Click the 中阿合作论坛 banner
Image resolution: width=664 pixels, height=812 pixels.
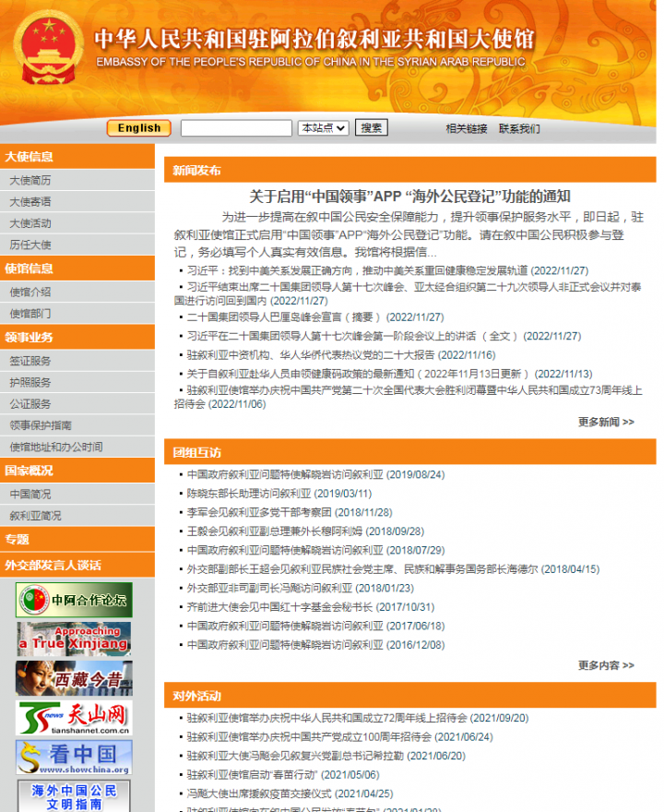[x=74, y=600]
